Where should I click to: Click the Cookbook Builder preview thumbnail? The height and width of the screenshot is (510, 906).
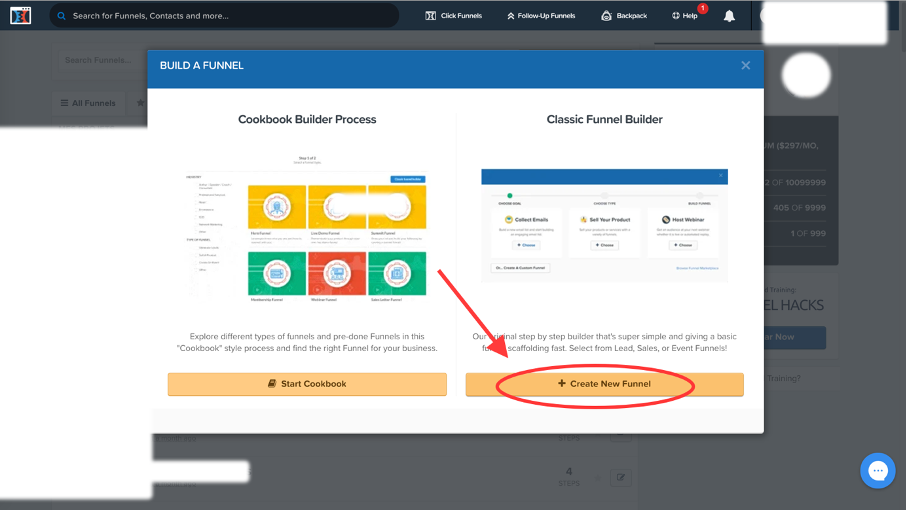[x=307, y=229]
